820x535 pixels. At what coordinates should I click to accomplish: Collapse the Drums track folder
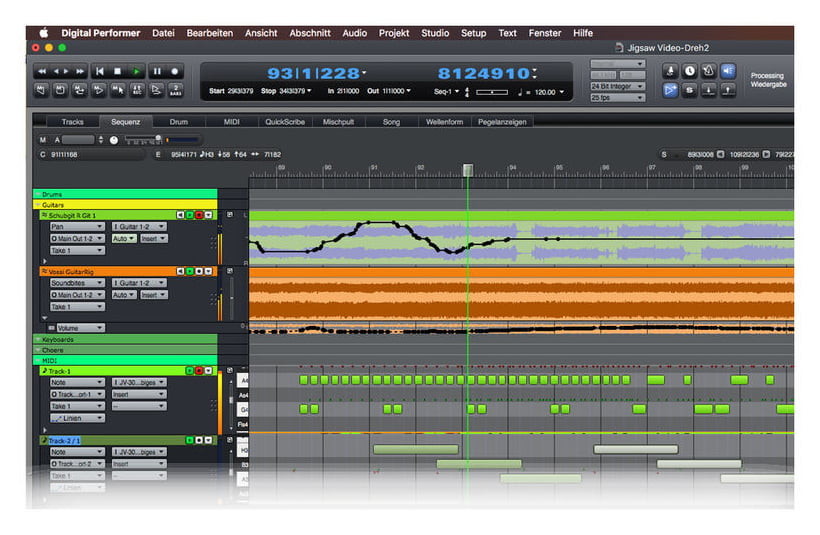(x=38, y=194)
